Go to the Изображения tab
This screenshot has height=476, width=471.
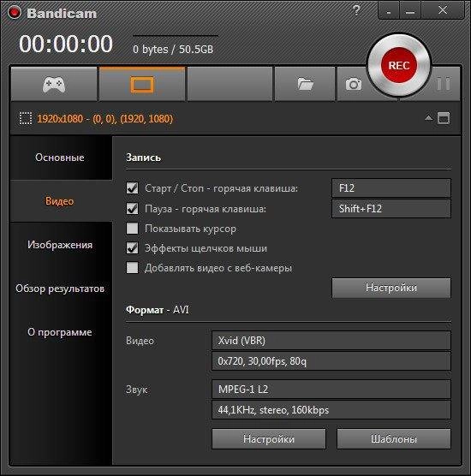(61, 245)
